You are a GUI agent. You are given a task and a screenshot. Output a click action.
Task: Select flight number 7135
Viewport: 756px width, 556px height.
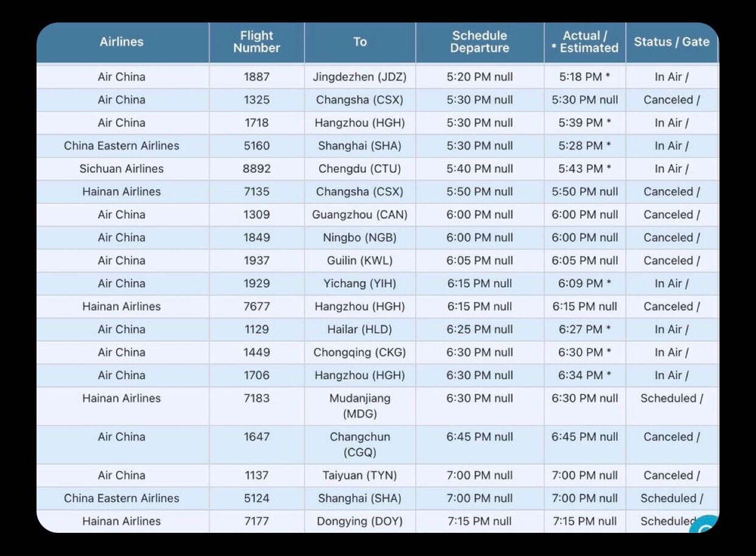click(x=256, y=192)
